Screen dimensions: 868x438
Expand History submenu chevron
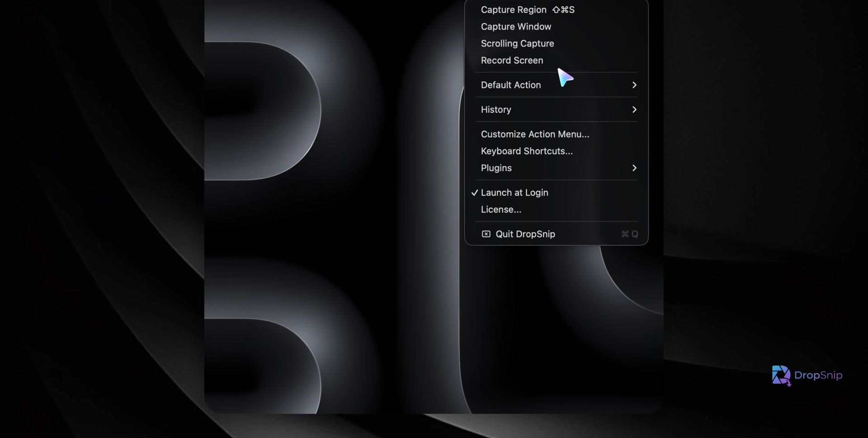(x=634, y=109)
